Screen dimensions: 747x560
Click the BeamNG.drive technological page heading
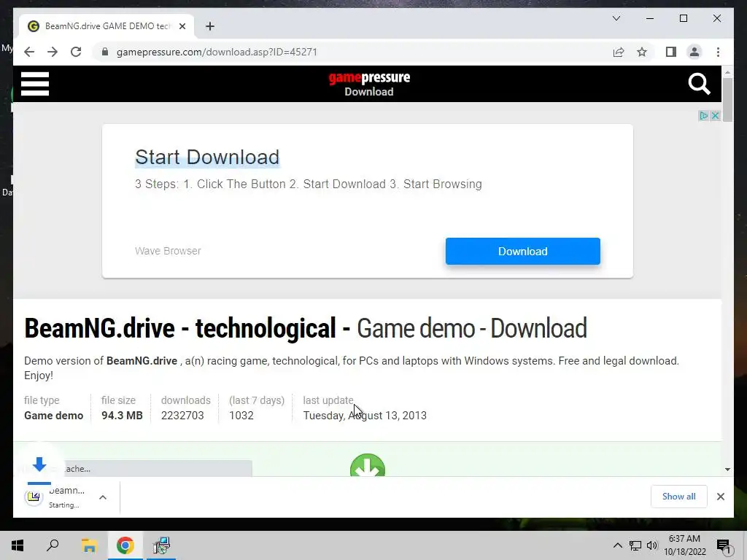tap(306, 328)
